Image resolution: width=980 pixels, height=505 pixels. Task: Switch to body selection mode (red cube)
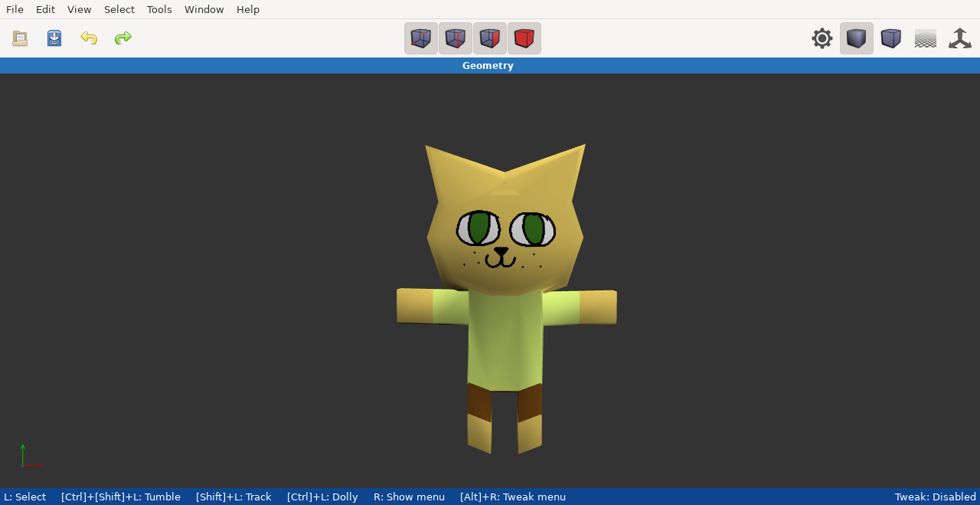coord(524,38)
